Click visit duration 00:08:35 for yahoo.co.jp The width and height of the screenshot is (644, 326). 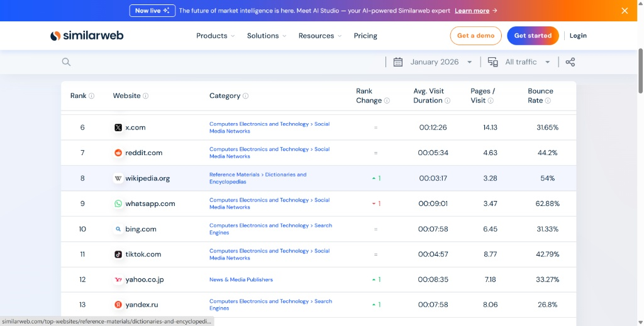coord(433,280)
